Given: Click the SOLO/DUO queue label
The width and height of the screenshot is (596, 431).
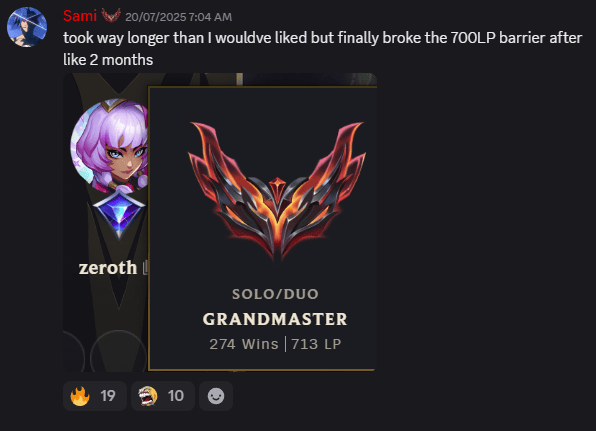Looking at the screenshot, I should coord(275,294).
